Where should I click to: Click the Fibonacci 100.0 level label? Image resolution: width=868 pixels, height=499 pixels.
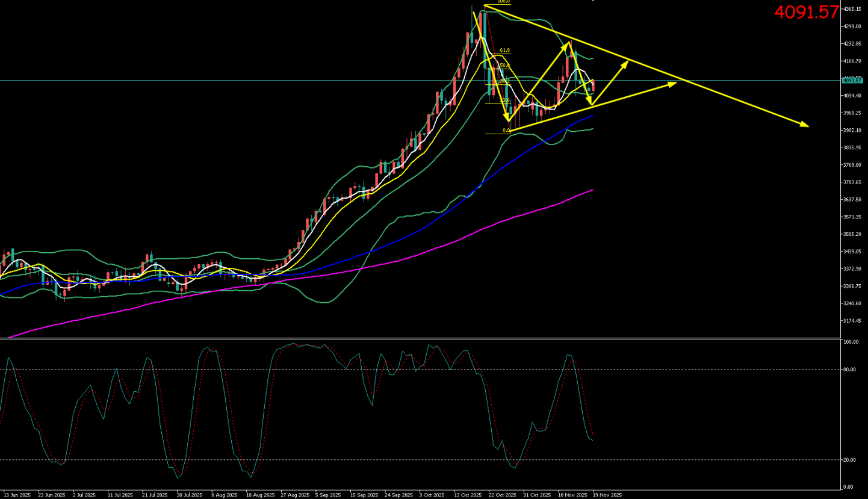click(x=504, y=2)
